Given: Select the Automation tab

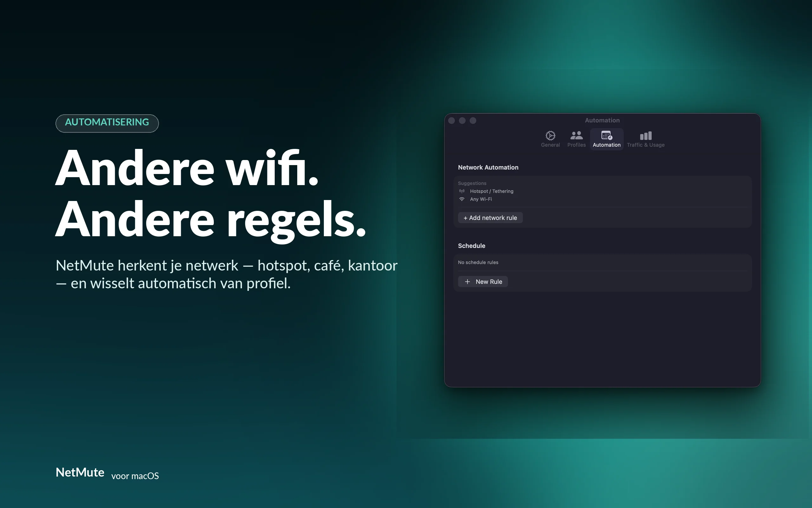Looking at the screenshot, I should tap(607, 139).
